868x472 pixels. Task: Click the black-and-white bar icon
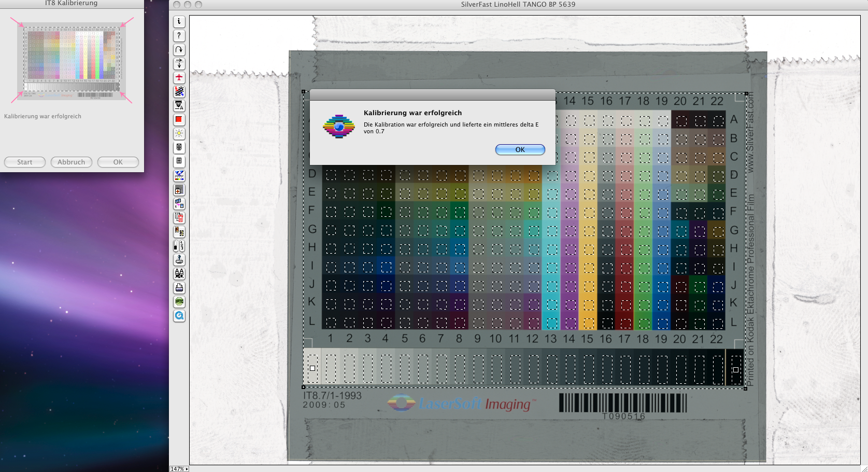(x=176, y=246)
